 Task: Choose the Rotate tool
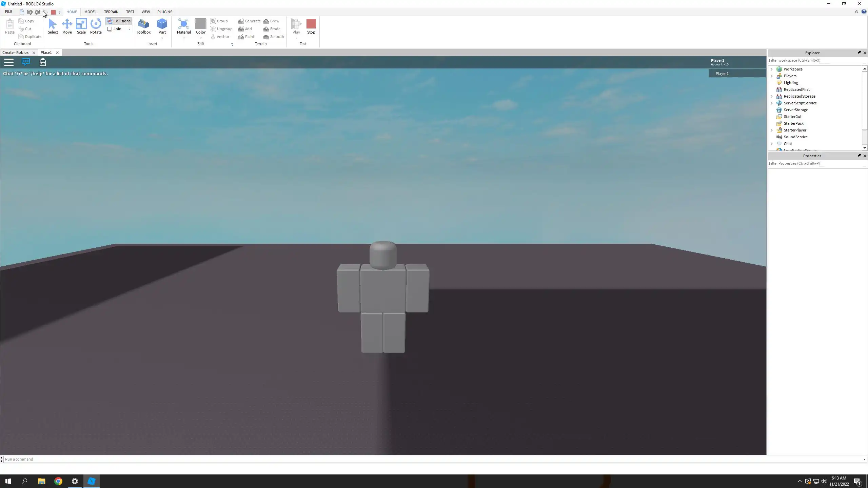tap(96, 26)
